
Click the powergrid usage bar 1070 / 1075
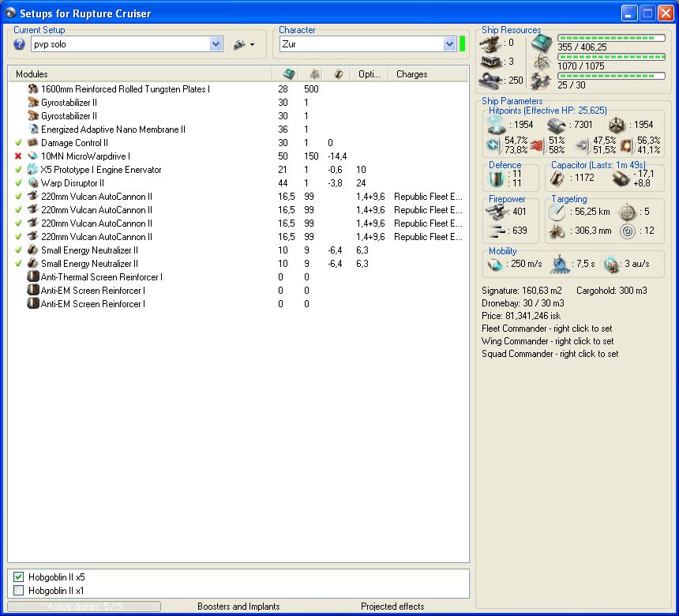[611, 57]
